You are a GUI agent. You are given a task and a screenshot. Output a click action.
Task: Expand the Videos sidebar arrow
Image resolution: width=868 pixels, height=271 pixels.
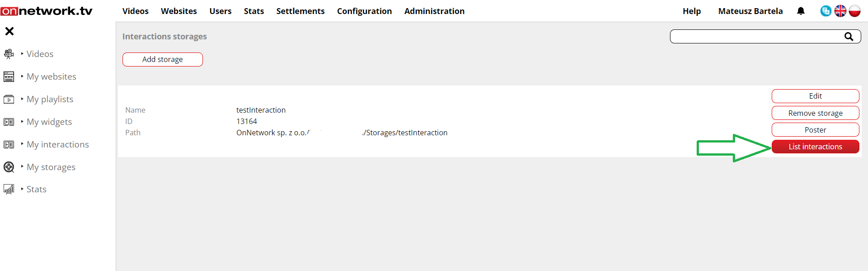[22, 53]
